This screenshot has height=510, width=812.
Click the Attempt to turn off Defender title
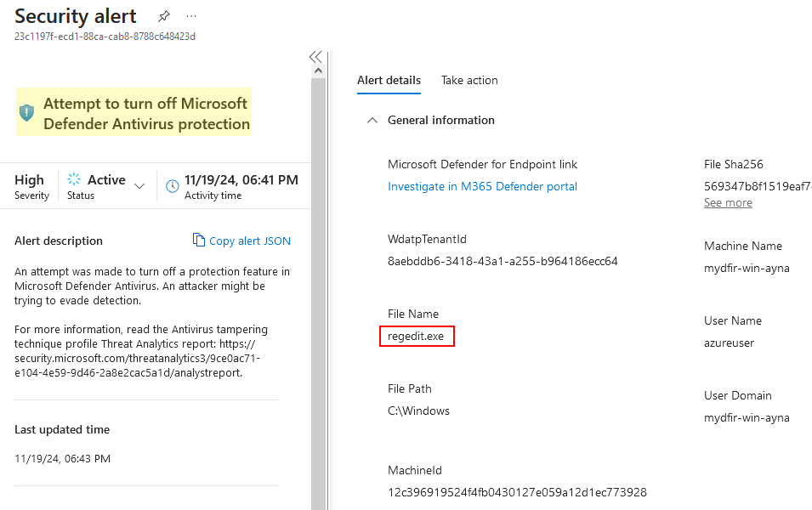146,113
